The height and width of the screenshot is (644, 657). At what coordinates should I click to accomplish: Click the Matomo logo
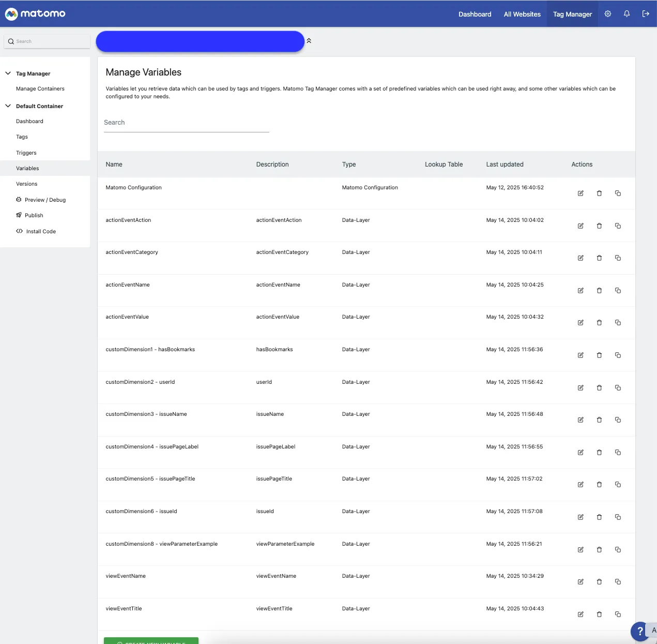tap(35, 14)
